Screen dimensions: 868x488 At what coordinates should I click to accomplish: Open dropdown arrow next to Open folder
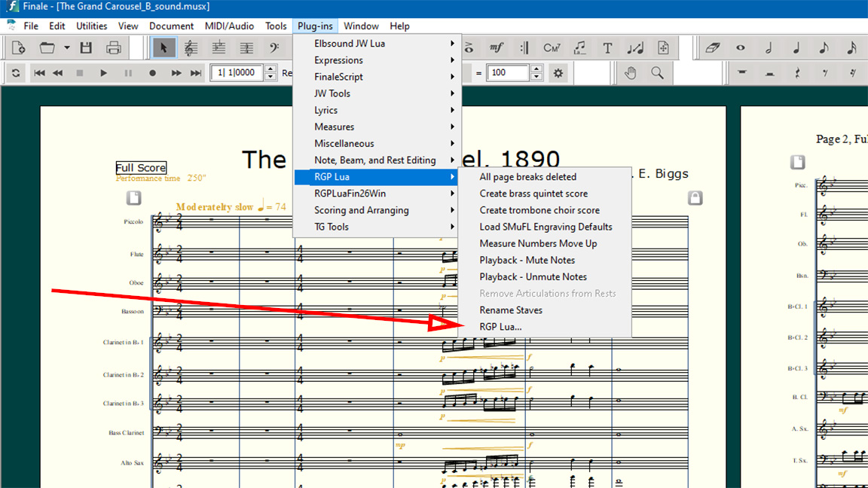tap(66, 48)
